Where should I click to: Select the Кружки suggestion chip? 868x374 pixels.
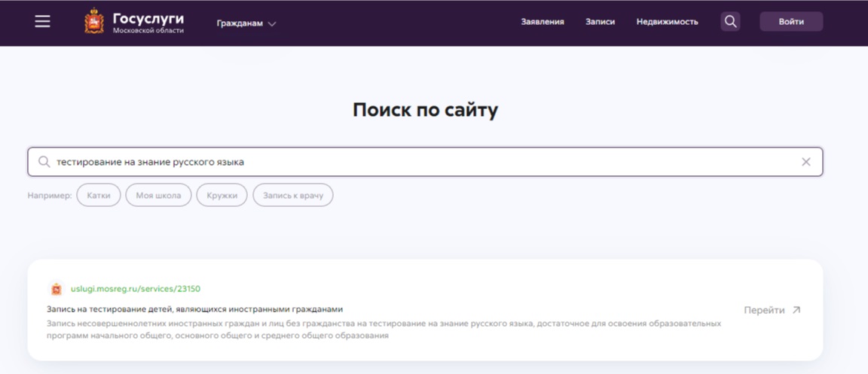[222, 196]
